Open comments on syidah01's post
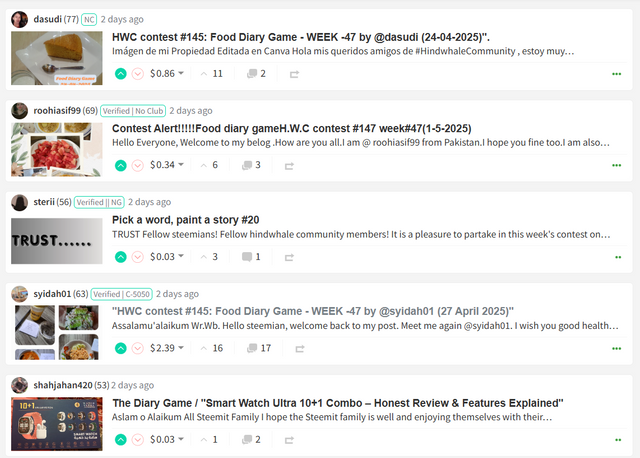The width and height of the screenshot is (640, 458). 259,348
